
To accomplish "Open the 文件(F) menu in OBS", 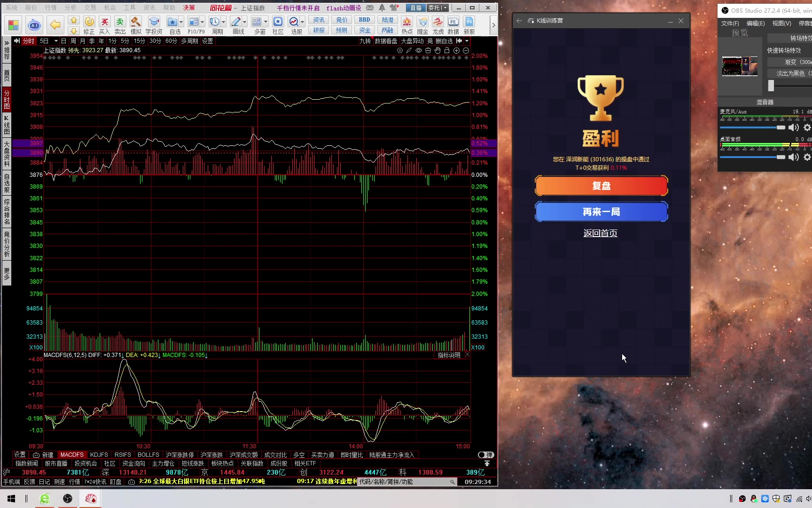I will 730,23.
